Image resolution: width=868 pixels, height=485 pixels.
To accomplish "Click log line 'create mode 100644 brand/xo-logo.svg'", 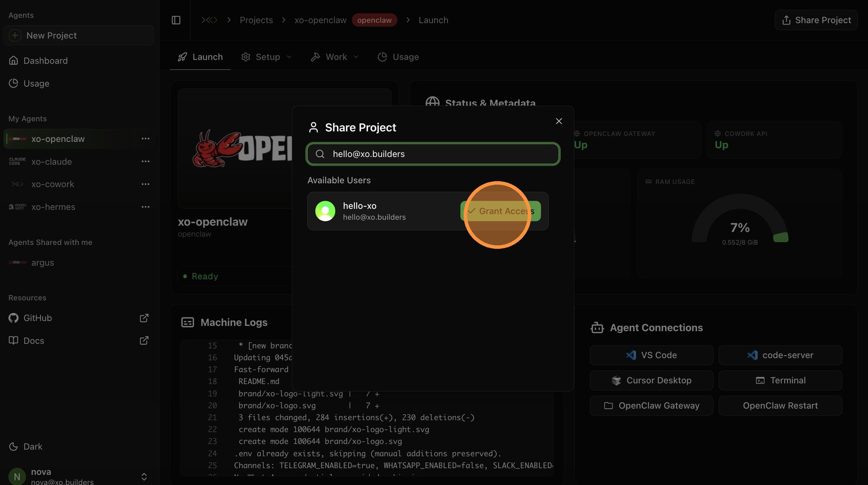I will click(x=320, y=441).
